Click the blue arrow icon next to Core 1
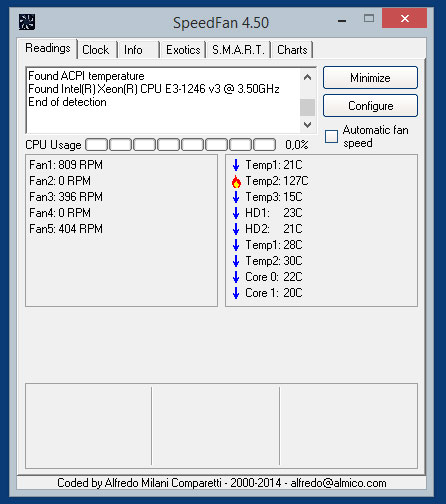This screenshot has height=504, width=446. [236, 293]
